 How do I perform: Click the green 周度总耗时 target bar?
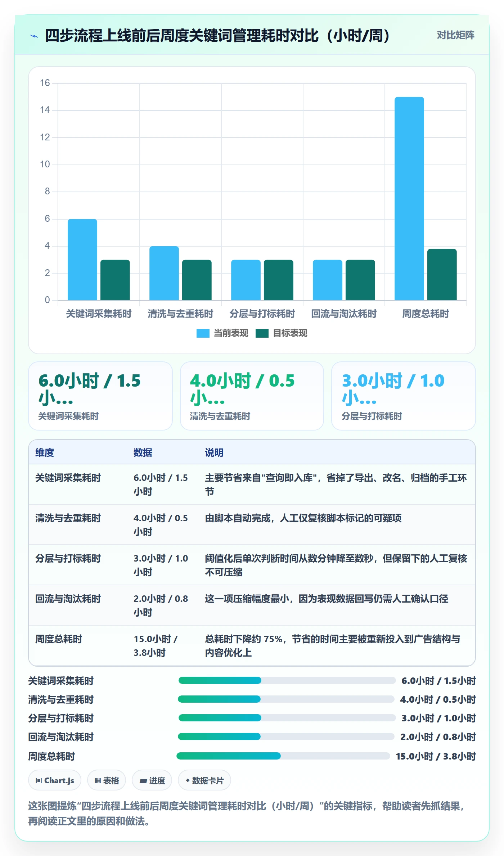tap(442, 275)
